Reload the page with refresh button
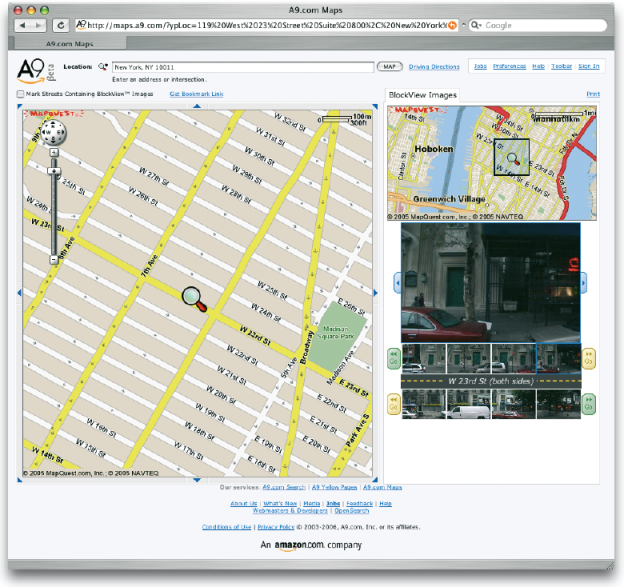This screenshot has height=587, width=624. 61,25
